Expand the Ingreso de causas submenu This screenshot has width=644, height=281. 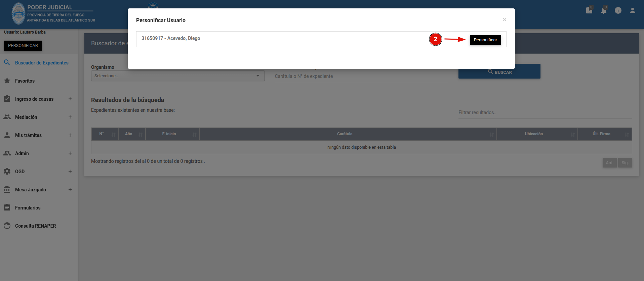pos(70,99)
